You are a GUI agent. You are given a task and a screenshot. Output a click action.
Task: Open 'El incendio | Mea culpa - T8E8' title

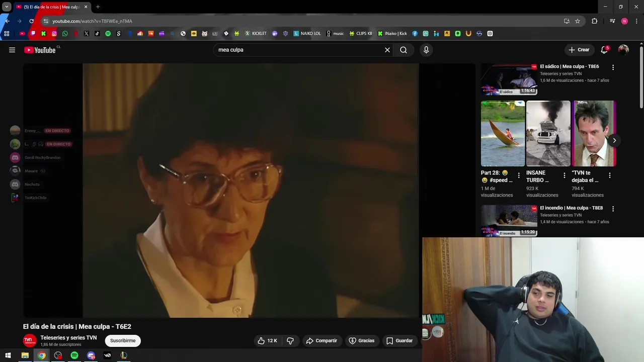571,208
